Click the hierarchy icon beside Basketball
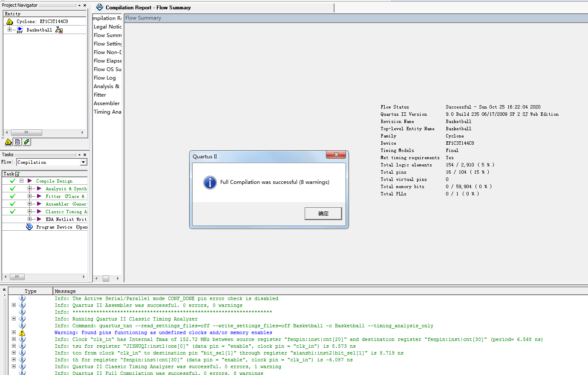The width and height of the screenshot is (588, 375). [59, 30]
